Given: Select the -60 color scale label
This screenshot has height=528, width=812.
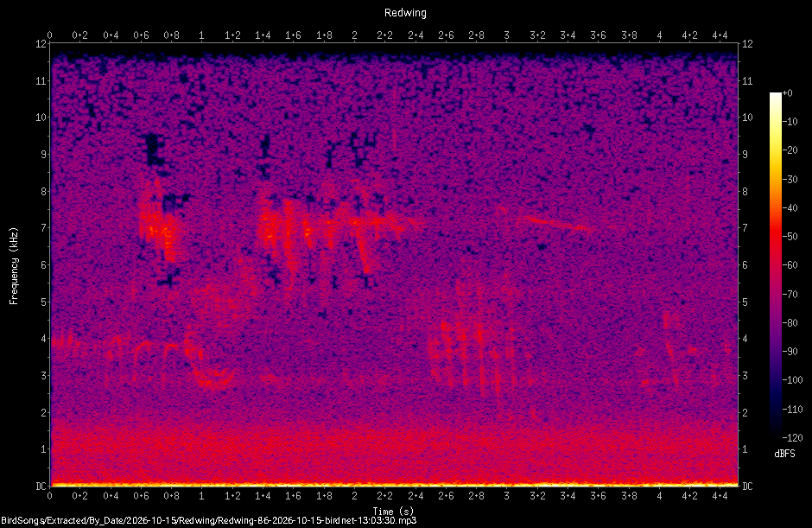Looking at the screenshot, I should tap(790, 265).
